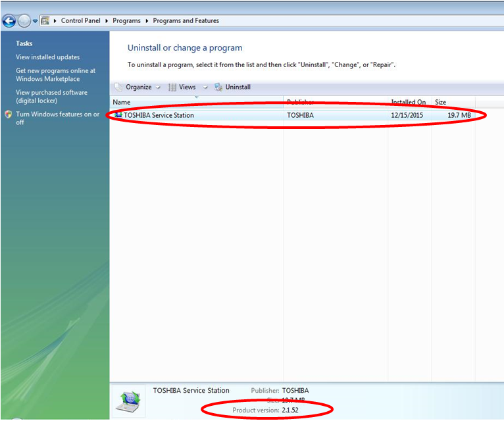504x421 pixels.
Task: Expand the Organize dropdown menu
Action: [x=158, y=87]
